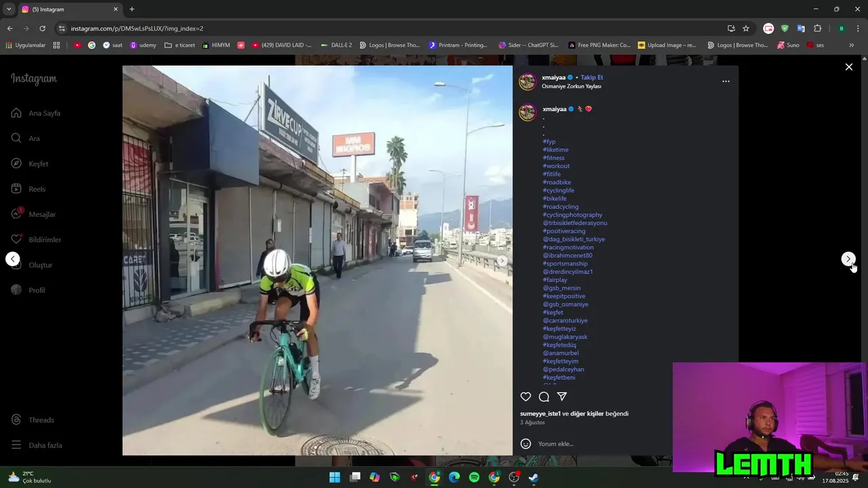Open the Chrome profile B avatar

[x=842, y=28]
